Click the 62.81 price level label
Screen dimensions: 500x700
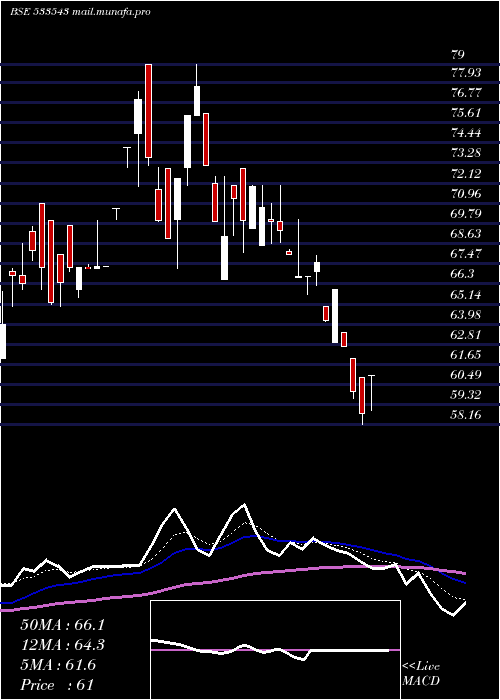466,335
